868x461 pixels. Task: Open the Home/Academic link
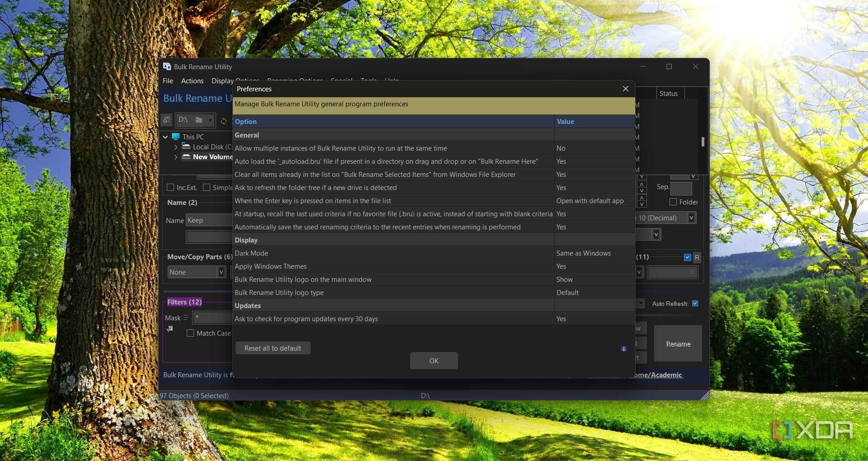click(658, 375)
